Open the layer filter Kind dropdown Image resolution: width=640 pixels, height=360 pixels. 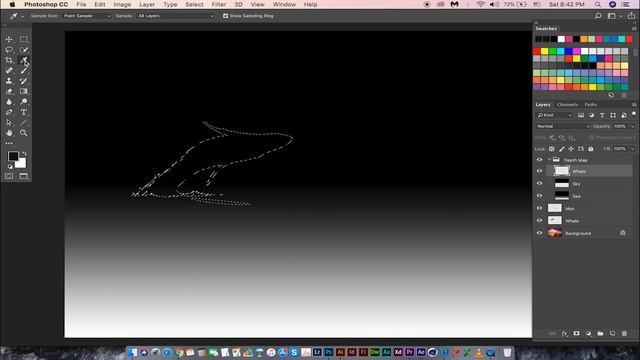[x=555, y=116]
